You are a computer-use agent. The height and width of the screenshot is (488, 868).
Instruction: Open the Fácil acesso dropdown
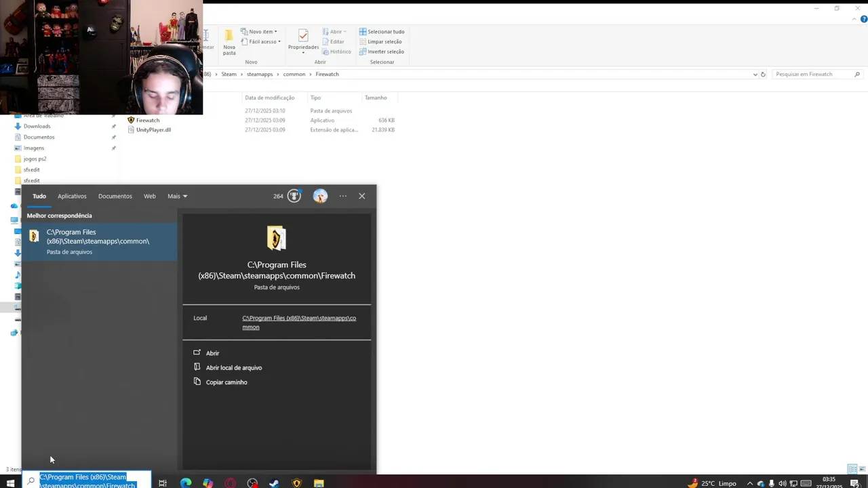[260, 41]
